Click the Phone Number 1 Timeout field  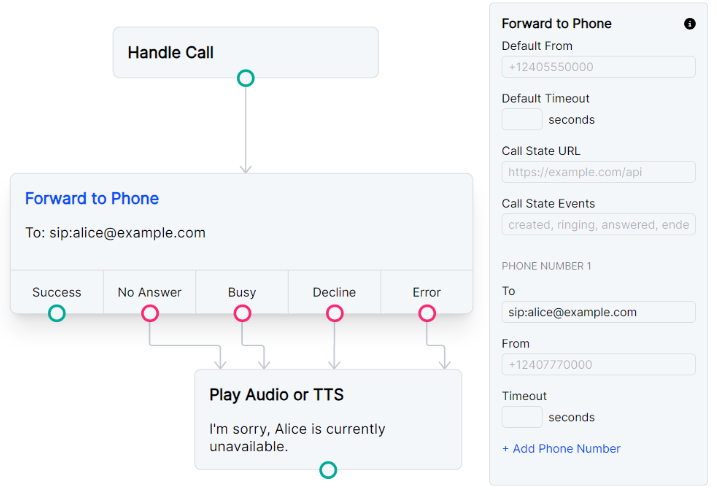[522, 417]
